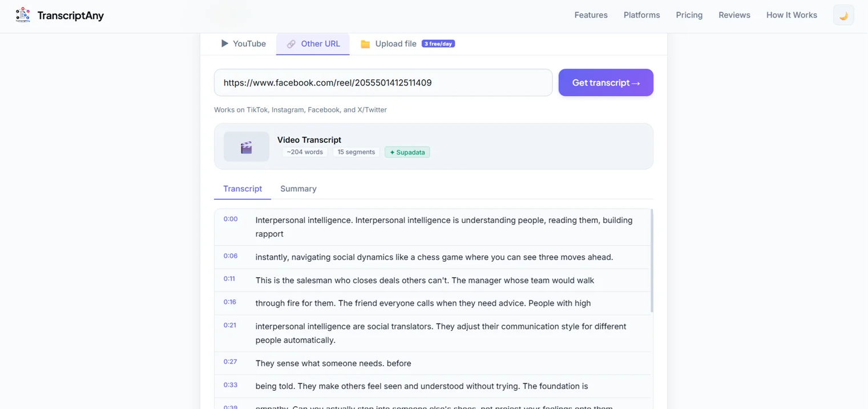The width and height of the screenshot is (868, 409).
Task: Jump to timestamp 0:27
Action: [231, 362]
